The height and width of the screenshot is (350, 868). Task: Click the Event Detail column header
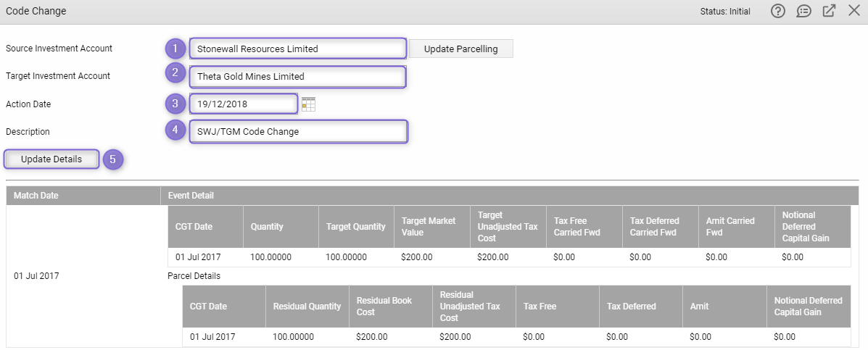[509, 195]
